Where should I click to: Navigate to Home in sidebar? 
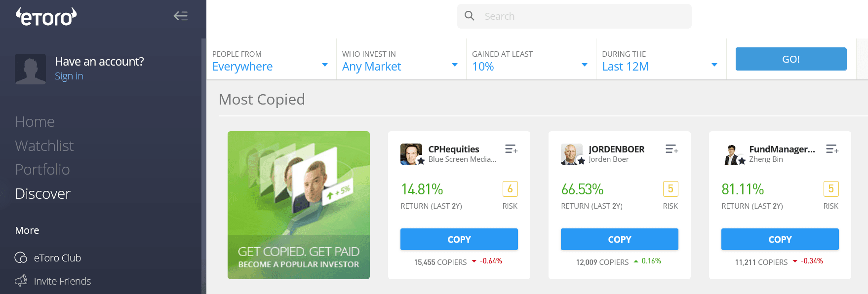coord(35,121)
